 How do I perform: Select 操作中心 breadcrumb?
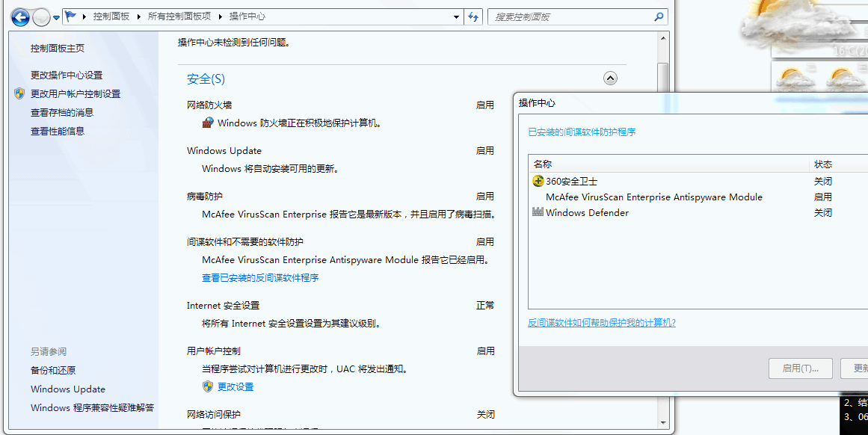(x=247, y=16)
